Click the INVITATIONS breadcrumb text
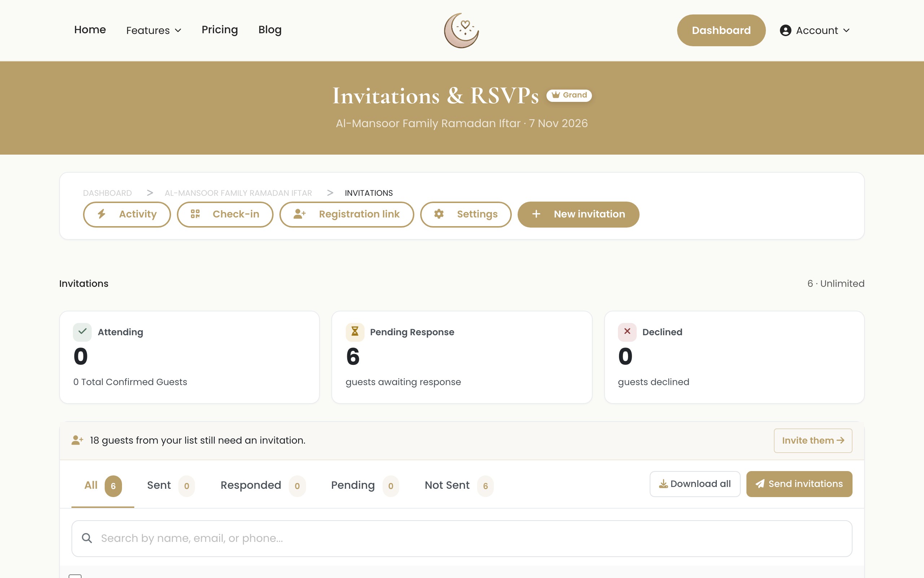The image size is (924, 578). (x=369, y=193)
